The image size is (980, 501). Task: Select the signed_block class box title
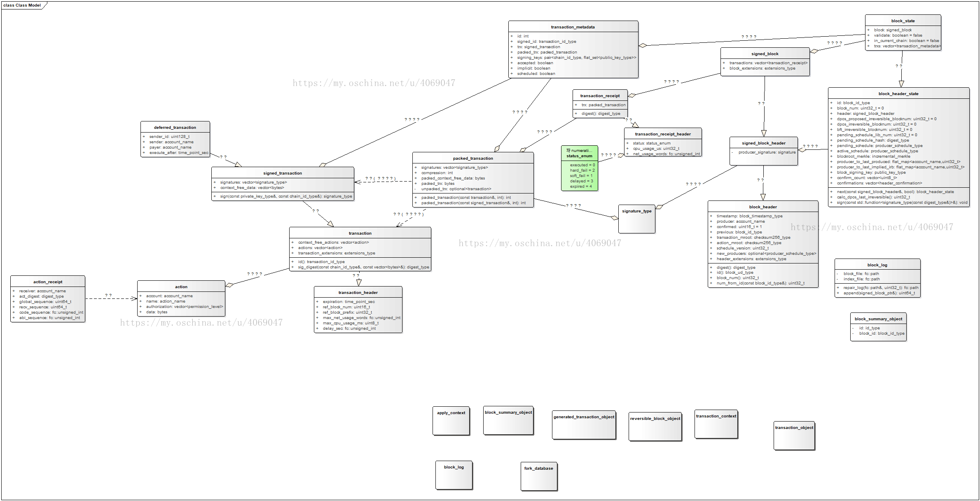coord(765,54)
